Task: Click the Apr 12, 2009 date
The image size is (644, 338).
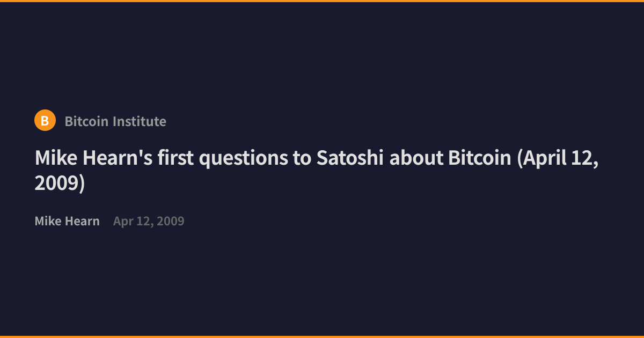Action: 149,221
